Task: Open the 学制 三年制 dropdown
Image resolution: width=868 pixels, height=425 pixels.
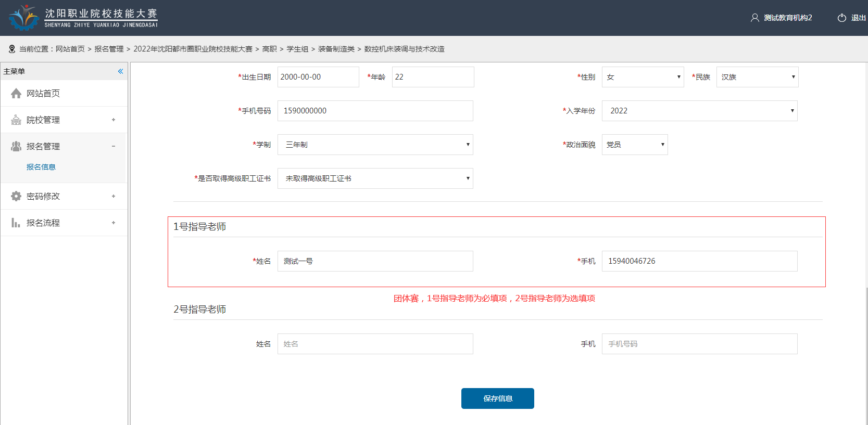Action: tap(375, 145)
